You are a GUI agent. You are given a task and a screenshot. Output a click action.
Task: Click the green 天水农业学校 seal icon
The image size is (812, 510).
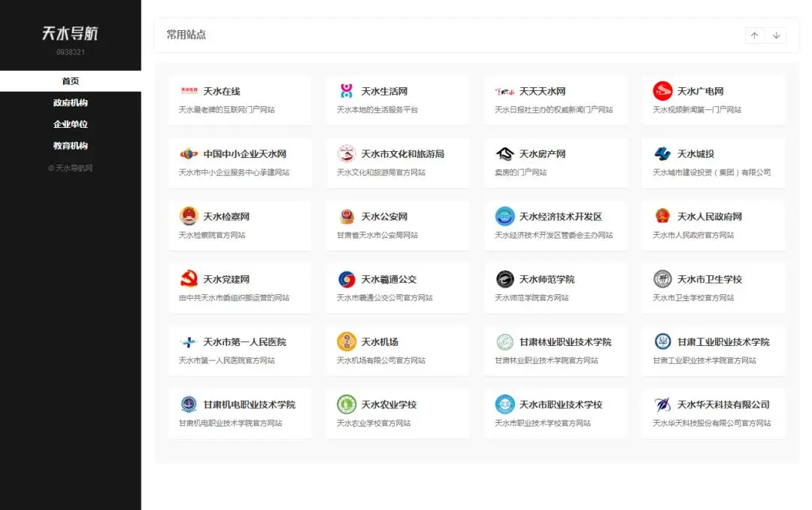[347, 404]
